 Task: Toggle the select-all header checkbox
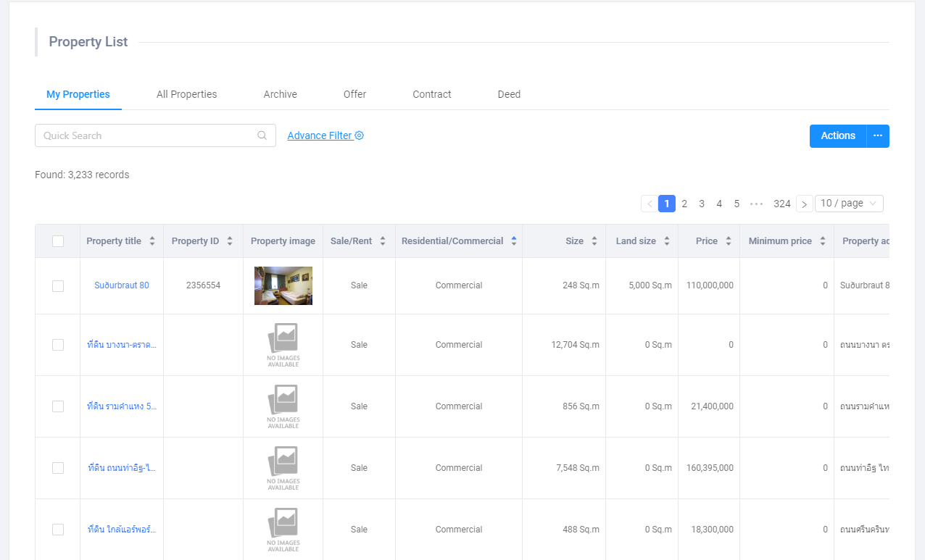pyautogui.click(x=58, y=241)
